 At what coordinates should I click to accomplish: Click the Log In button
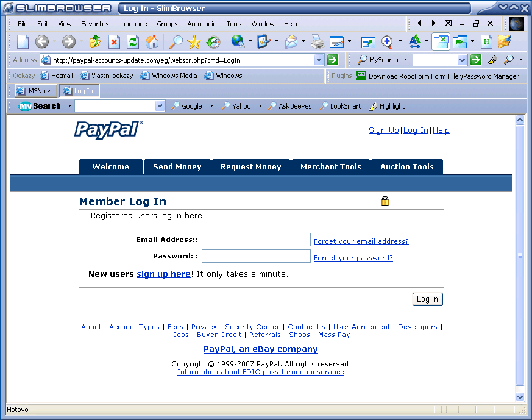tap(428, 299)
